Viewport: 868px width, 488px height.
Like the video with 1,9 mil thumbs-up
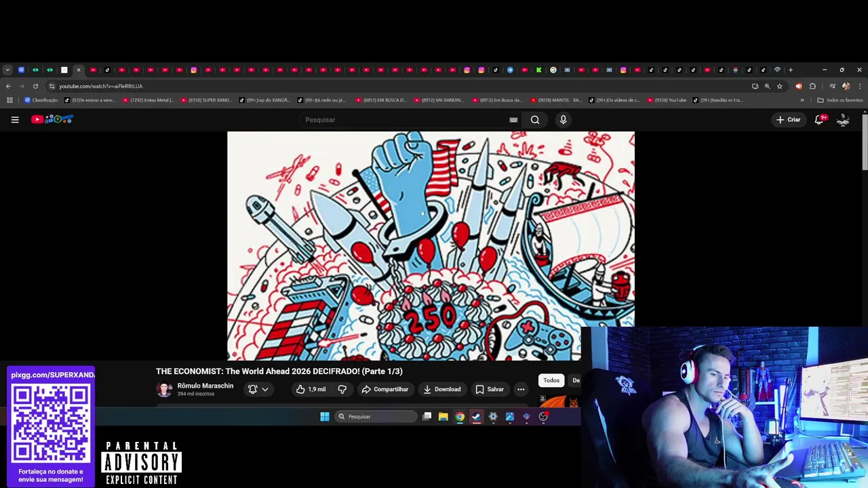pos(311,389)
